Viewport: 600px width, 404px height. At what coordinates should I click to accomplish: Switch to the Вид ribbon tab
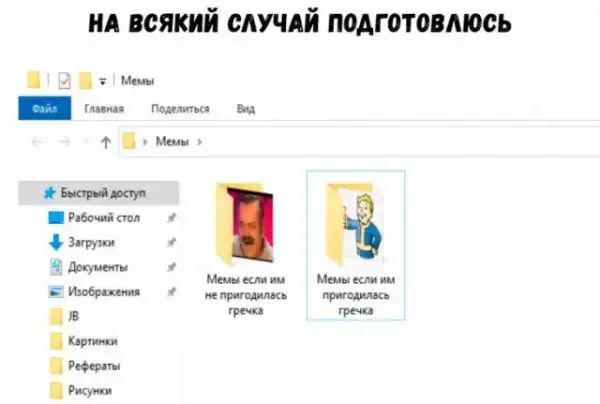[245, 109]
